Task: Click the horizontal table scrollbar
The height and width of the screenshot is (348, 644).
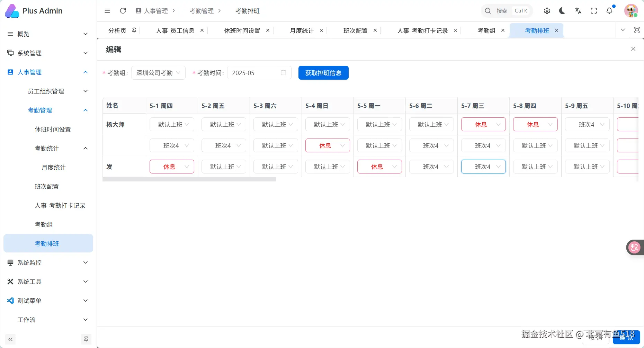Action: tap(189, 179)
